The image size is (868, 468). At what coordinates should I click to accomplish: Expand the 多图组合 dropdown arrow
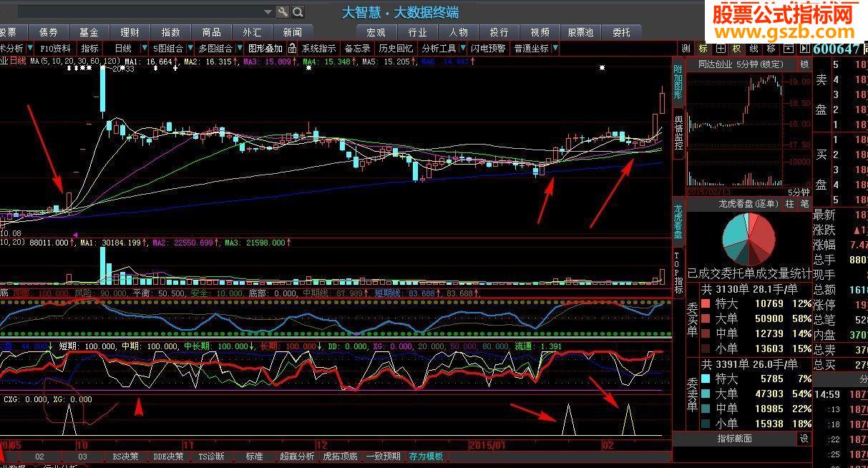tap(239, 49)
